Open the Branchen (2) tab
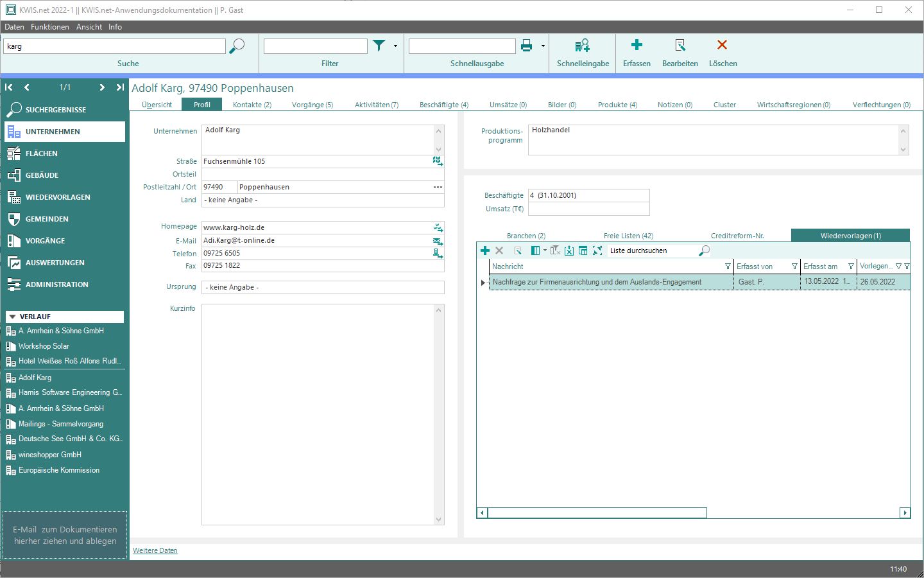Image resolution: width=924 pixels, height=578 pixels. point(526,236)
